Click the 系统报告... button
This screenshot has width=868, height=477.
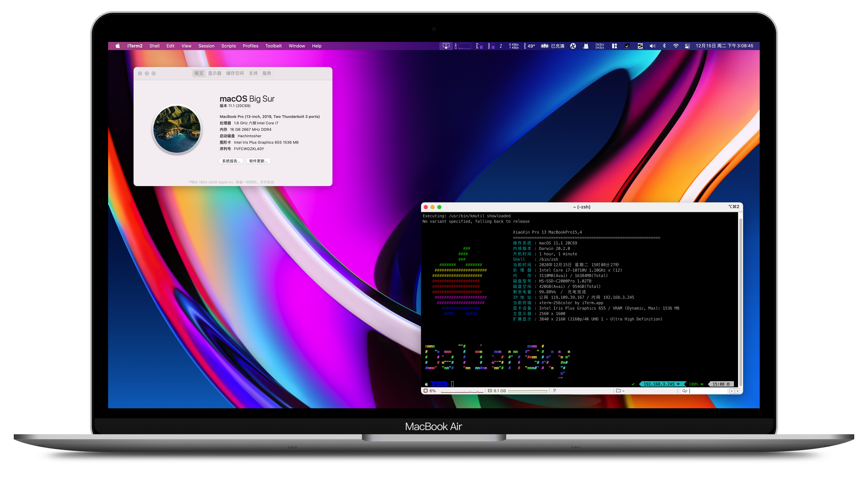click(x=231, y=161)
